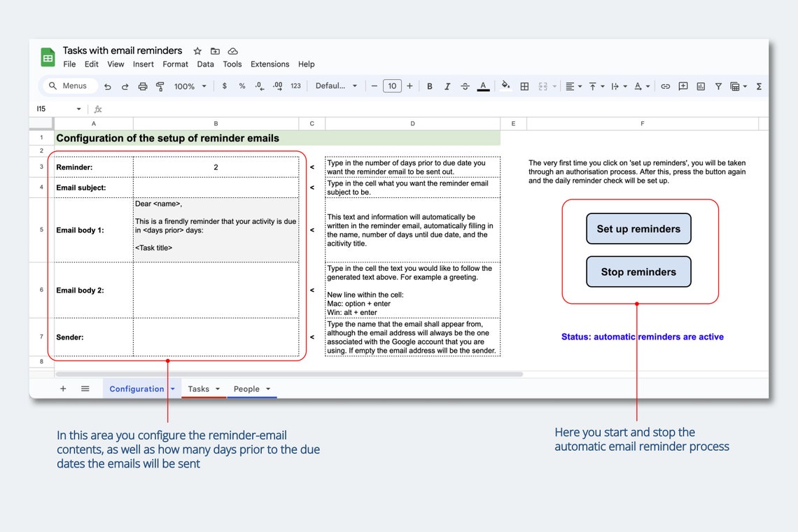
Task: Switch to the People sheet tab
Action: pyautogui.click(x=246, y=389)
